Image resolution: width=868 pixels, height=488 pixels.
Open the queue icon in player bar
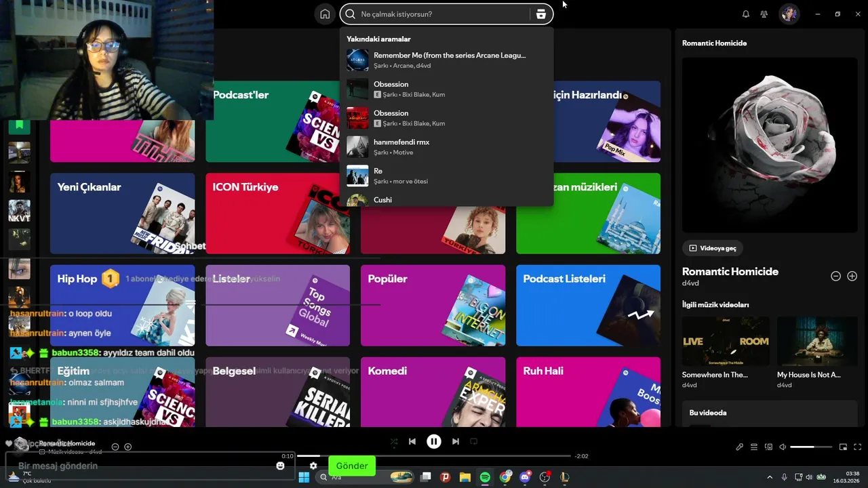pos(754,447)
